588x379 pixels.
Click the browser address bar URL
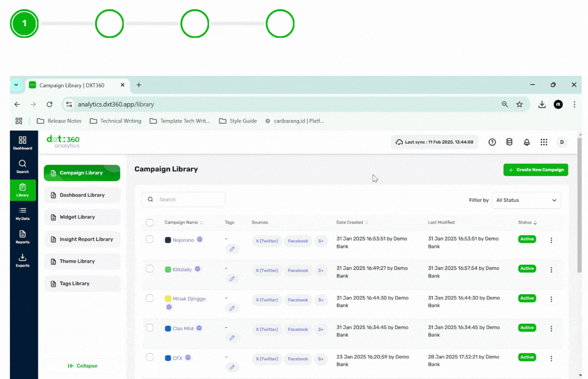click(x=116, y=104)
